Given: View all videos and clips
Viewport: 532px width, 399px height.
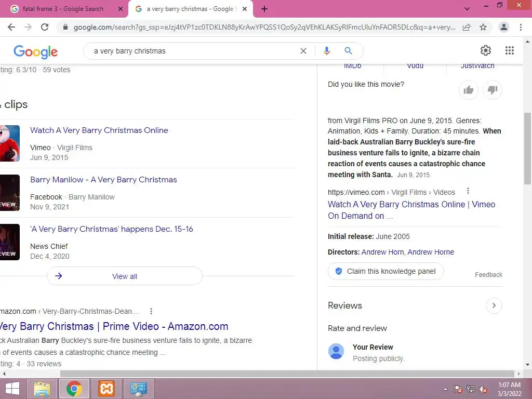Looking at the screenshot, I should 125,276.
